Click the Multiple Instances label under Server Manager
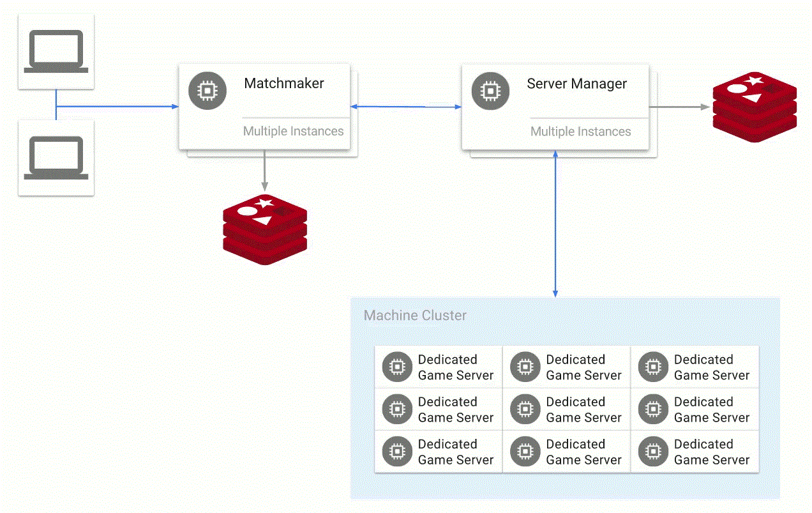Screen dimensions: 812x513 581,132
